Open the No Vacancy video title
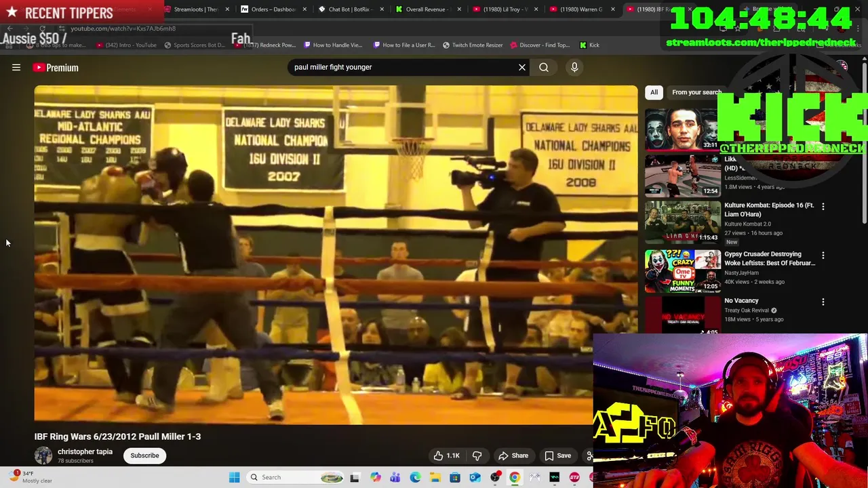The image size is (868, 488). (x=741, y=300)
